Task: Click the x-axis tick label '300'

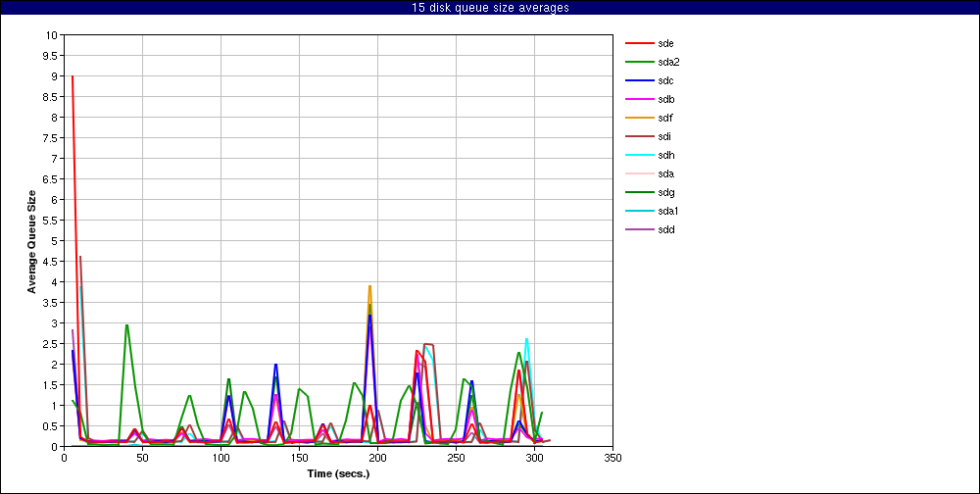Action: click(x=534, y=458)
